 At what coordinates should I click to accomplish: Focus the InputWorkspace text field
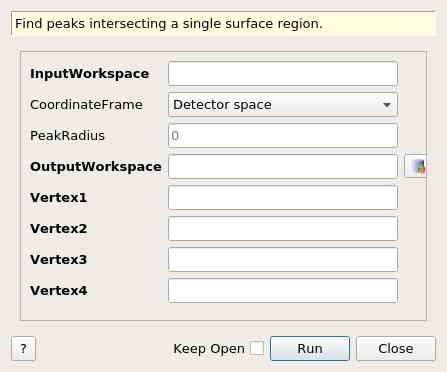tap(283, 74)
